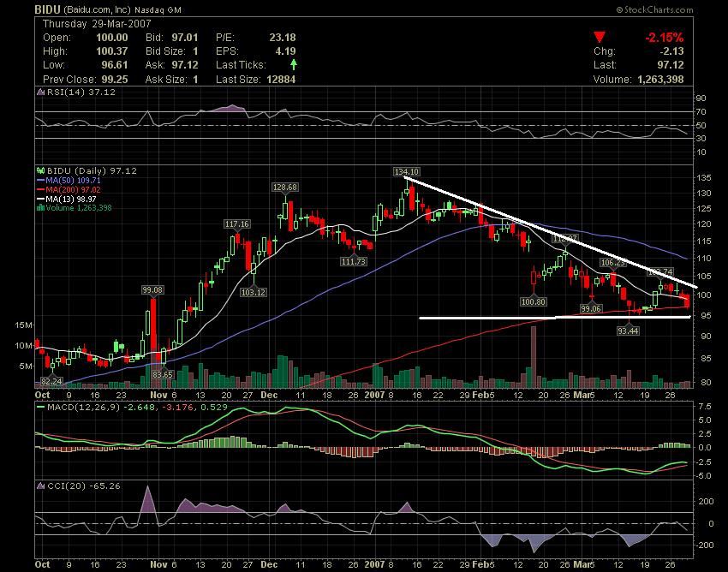Click the green MACD line legend swatch

40,408
